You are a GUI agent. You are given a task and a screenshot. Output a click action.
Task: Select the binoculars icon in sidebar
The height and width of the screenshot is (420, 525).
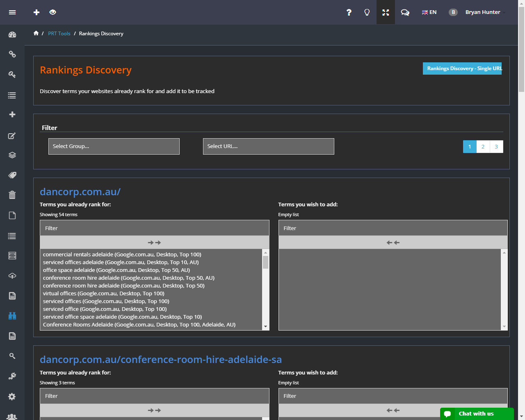[12, 316]
